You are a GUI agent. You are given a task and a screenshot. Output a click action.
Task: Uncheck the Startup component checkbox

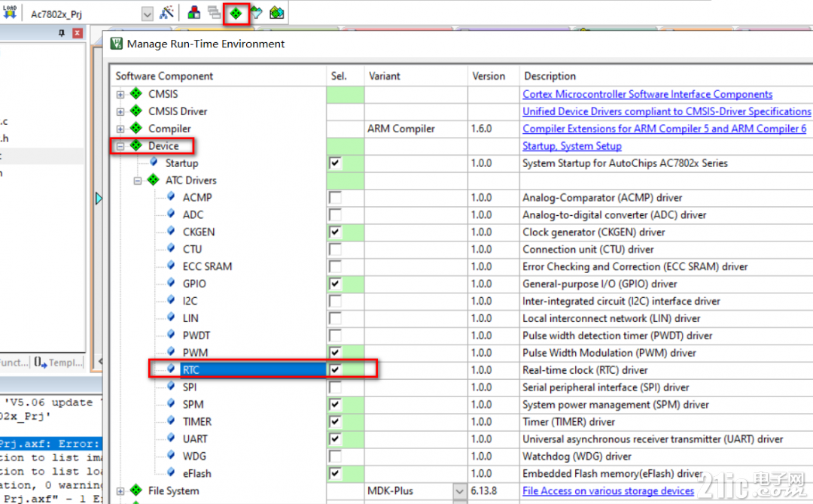tap(336, 163)
